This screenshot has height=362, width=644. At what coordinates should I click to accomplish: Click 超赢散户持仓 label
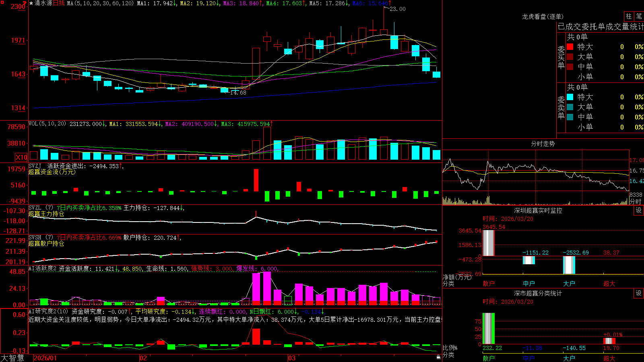pos(46,243)
